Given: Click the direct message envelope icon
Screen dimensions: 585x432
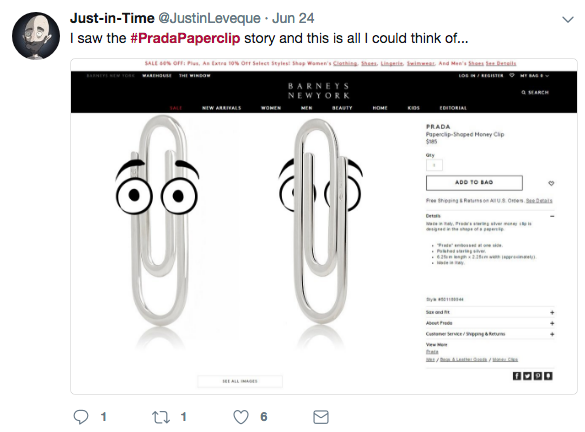Looking at the screenshot, I should [321, 417].
